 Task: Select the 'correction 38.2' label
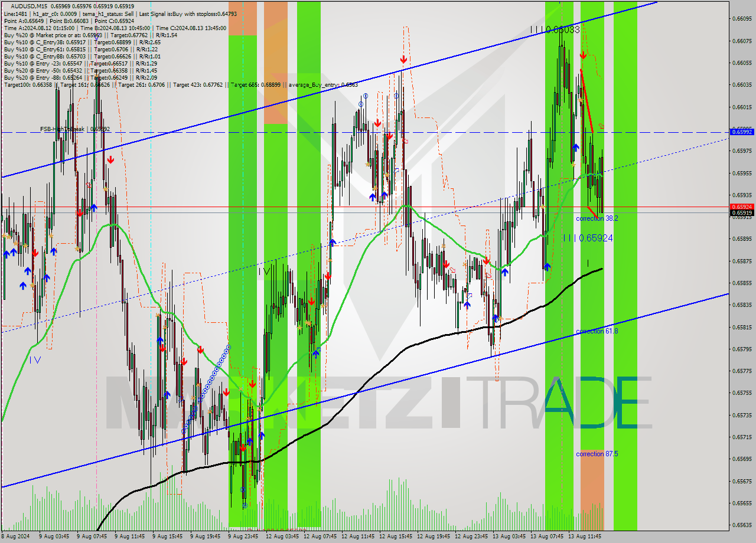597,218
